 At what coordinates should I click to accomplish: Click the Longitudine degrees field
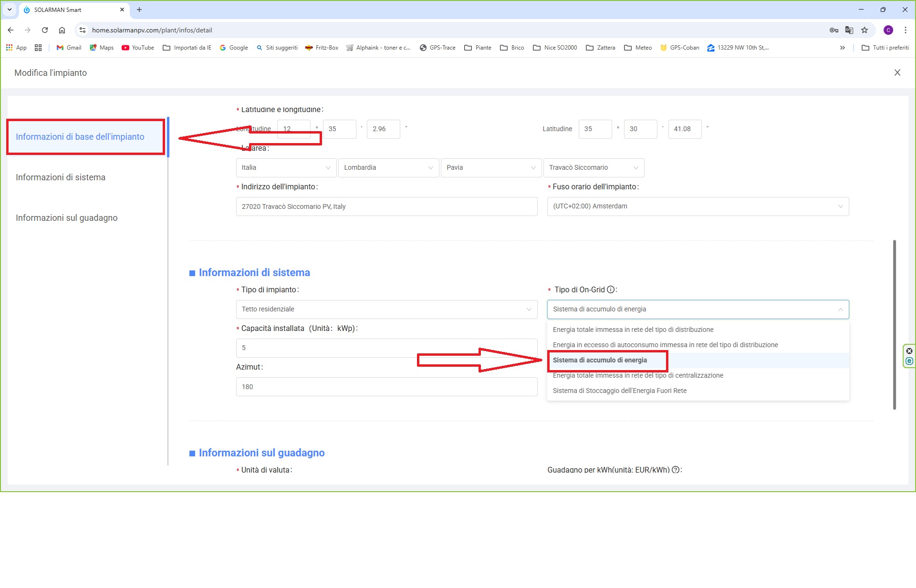point(294,129)
